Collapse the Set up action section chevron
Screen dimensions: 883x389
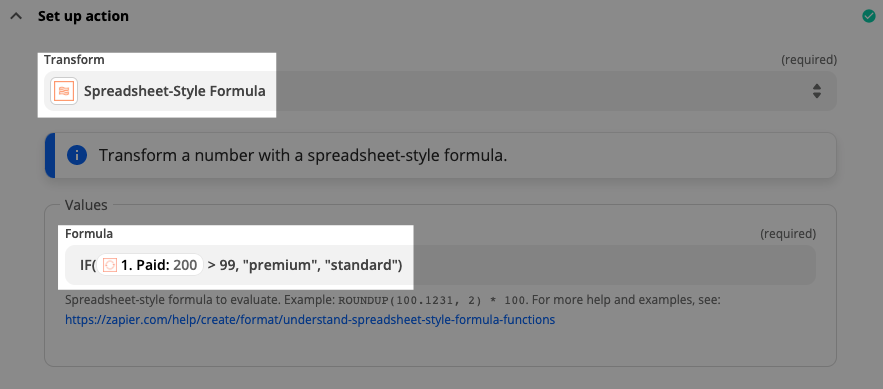[16, 16]
